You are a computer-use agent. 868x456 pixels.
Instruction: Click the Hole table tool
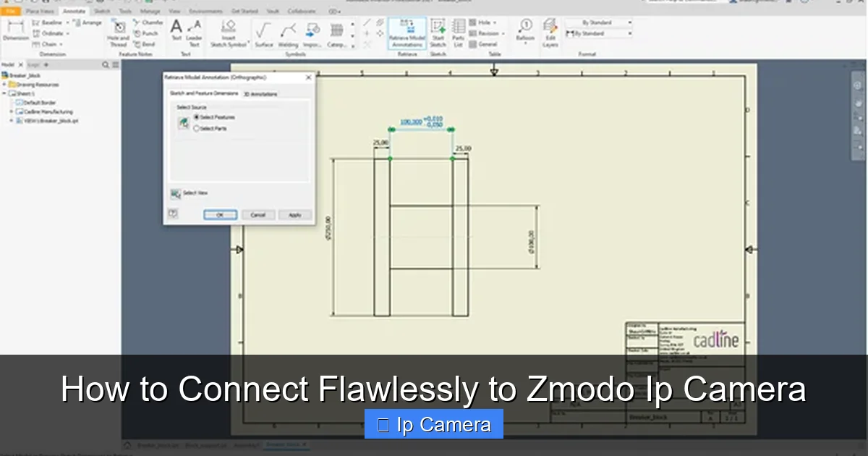pyautogui.click(x=481, y=22)
